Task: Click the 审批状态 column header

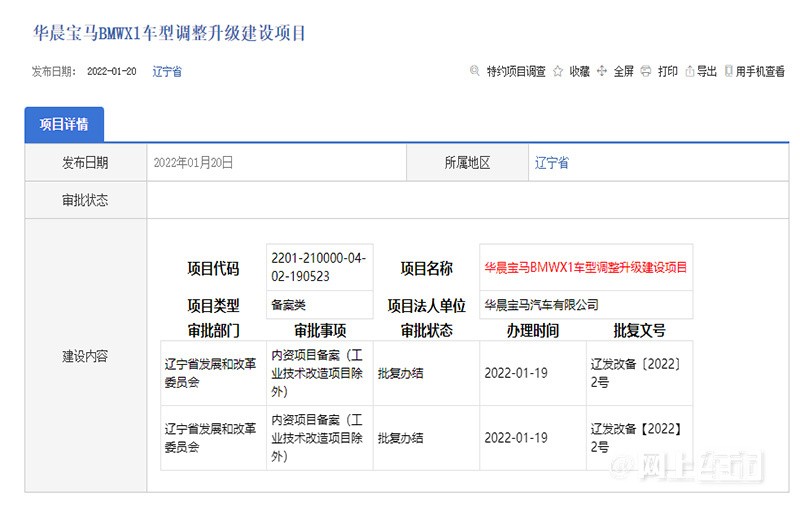Action: coord(427,330)
